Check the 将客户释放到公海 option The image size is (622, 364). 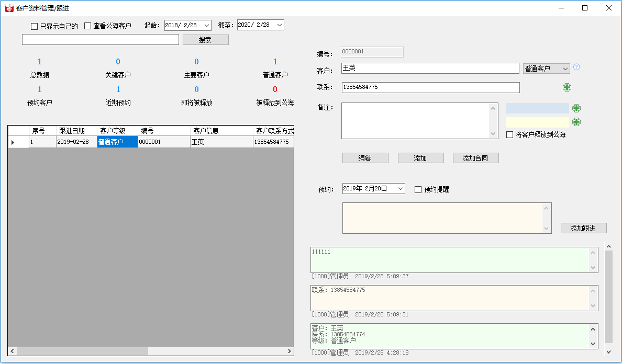pos(510,134)
